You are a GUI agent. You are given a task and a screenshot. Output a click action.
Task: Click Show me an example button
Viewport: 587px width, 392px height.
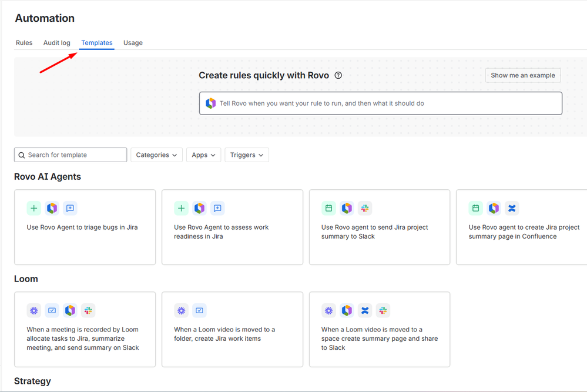point(522,75)
